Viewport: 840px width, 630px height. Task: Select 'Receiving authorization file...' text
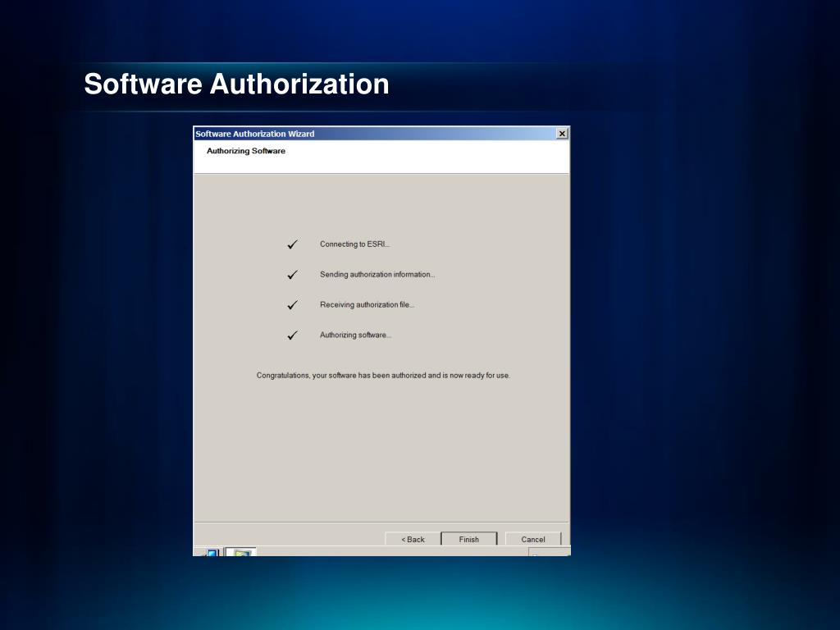367,305
